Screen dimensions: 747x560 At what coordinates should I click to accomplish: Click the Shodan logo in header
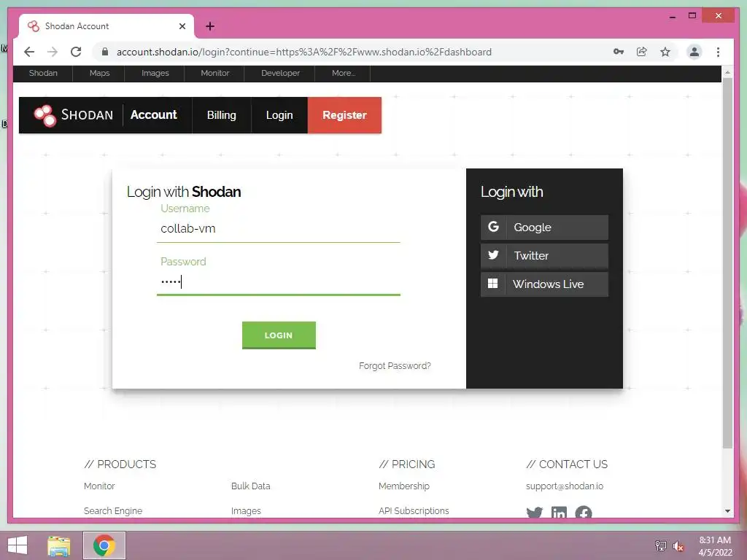[x=73, y=115]
